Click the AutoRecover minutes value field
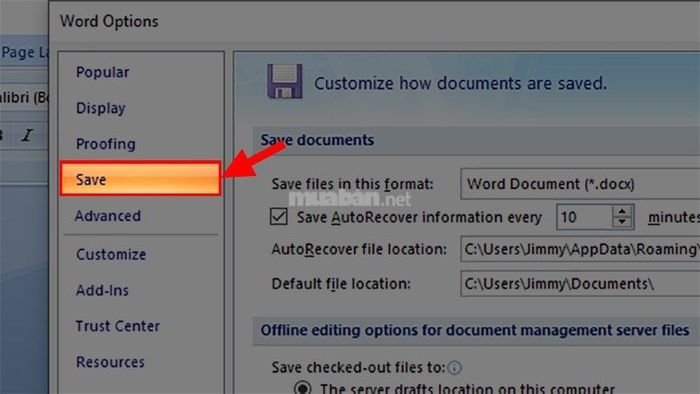Image resolution: width=700 pixels, height=394 pixels. point(584,217)
